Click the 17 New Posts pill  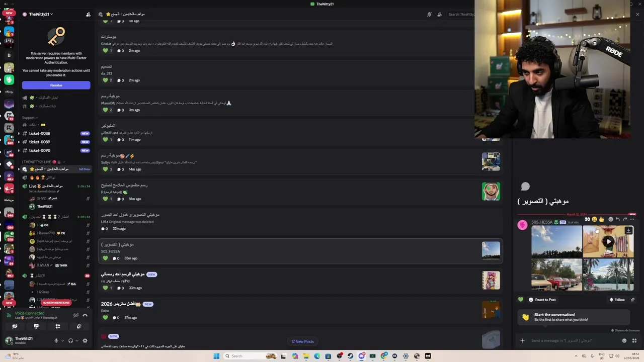[x=302, y=341]
